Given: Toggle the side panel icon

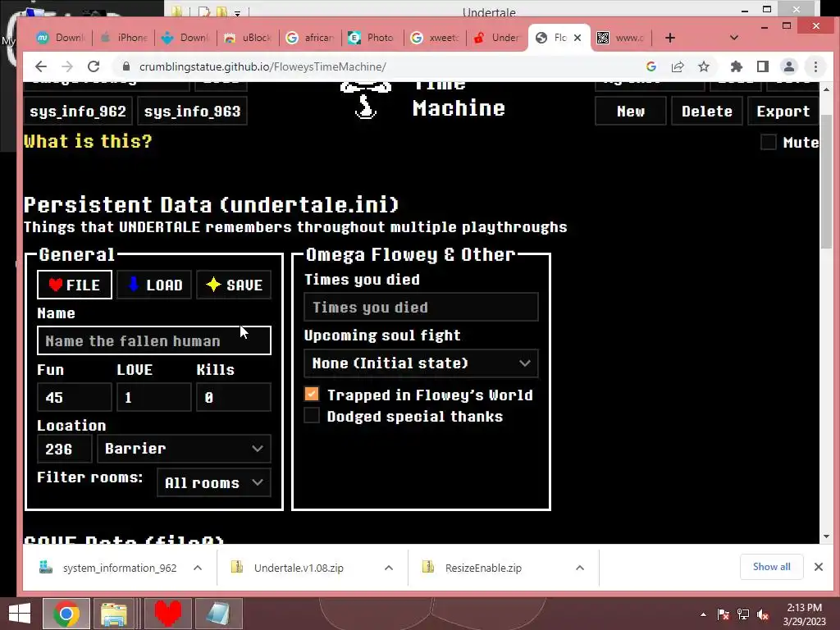Looking at the screenshot, I should [x=763, y=66].
